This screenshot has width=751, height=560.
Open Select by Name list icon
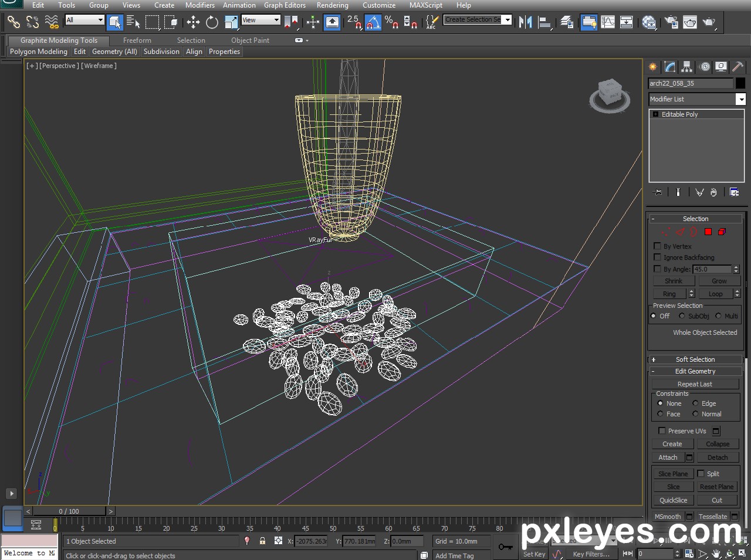pyautogui.click(x=133, y=22)
